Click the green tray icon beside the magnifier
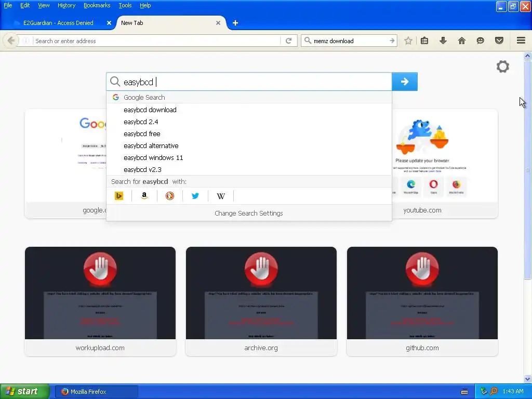The height and width of the screenshot is (399, 532). [x=484, y=391]
